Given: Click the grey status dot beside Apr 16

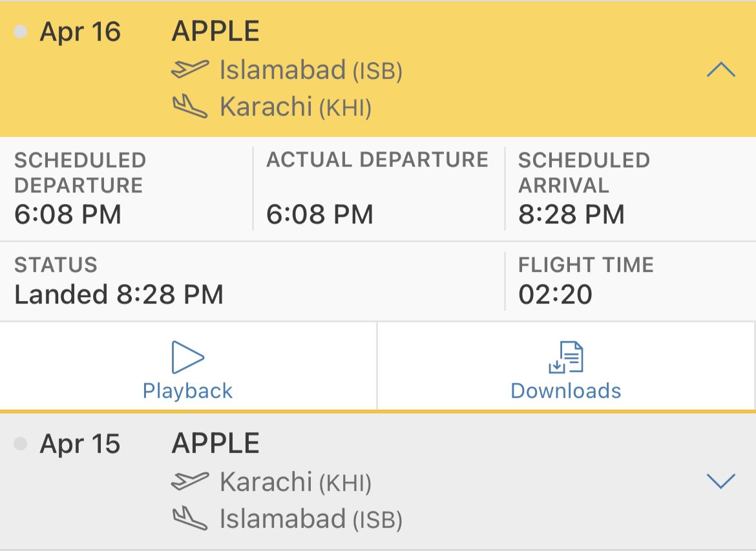Looking at the screenshot, I should (20, 32).
